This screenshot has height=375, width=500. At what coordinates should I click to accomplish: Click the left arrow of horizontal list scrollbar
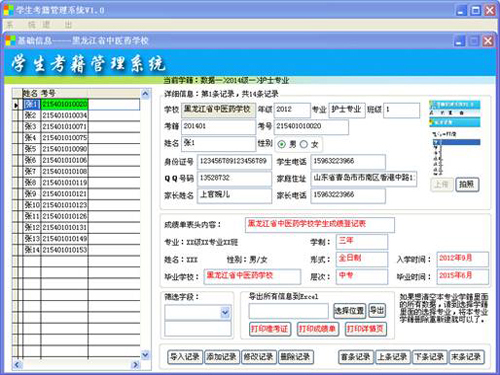click(17, 365)
